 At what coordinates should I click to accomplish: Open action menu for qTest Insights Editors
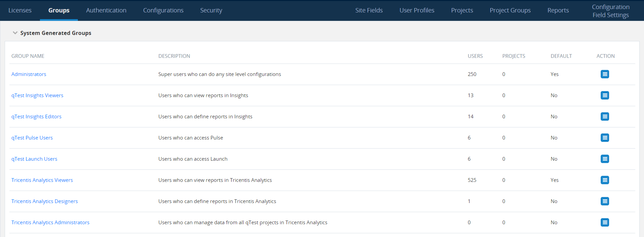pos(605,117)
